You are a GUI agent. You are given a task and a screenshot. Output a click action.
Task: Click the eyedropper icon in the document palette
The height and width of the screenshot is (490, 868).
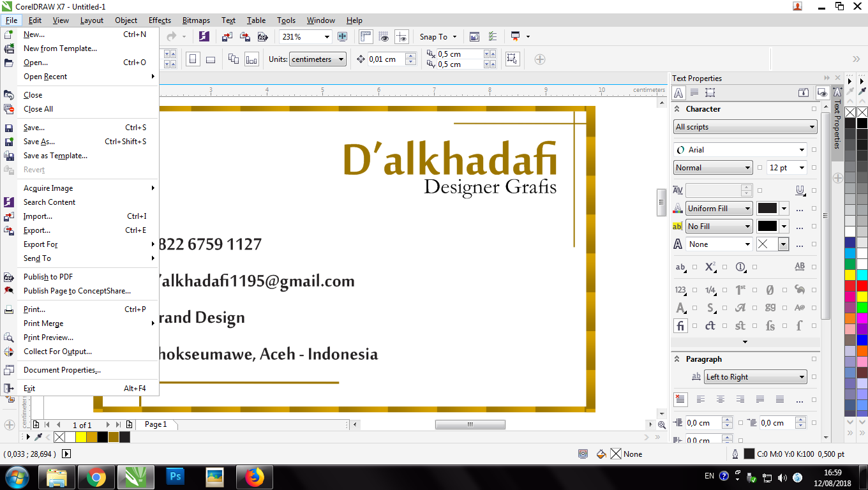click(x=38, y=437)
